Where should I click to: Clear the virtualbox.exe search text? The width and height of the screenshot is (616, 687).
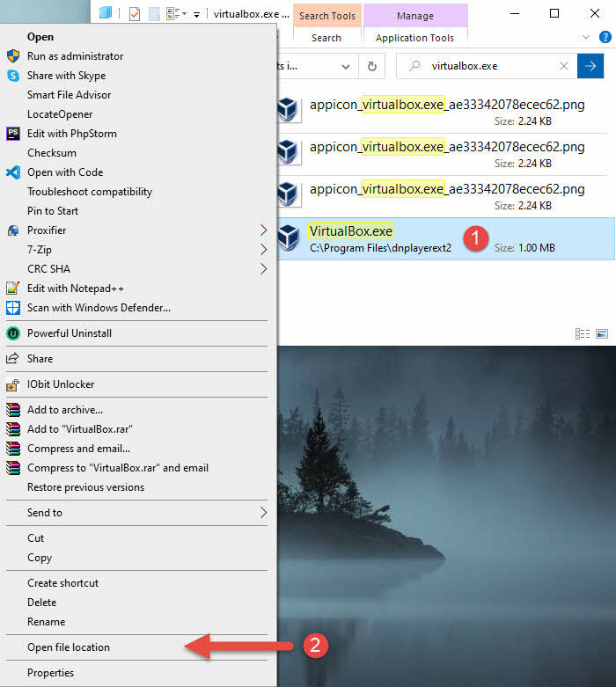(564, 66)
